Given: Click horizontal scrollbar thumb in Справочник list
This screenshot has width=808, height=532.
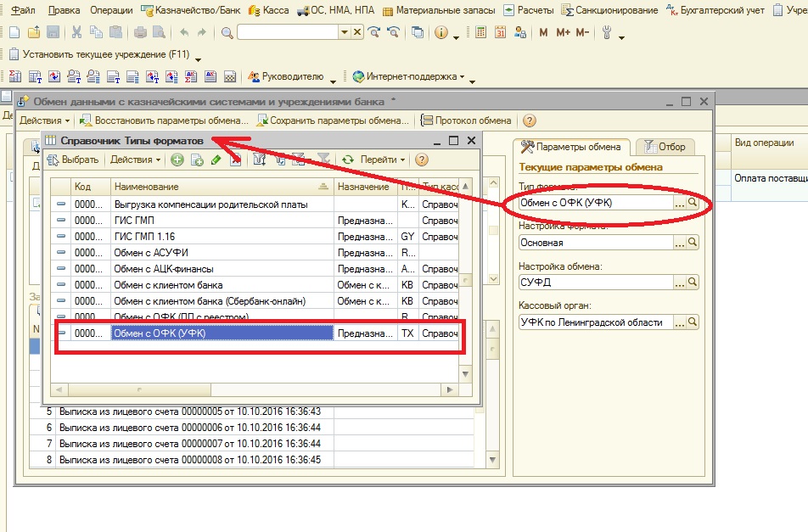Looking at the screenshot, I should pyautogui.click(x=139, y=389).
